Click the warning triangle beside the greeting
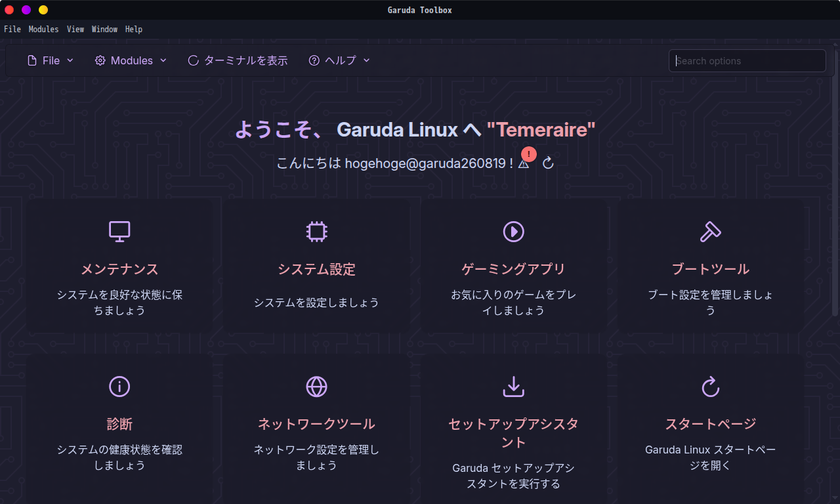Screen dimensions: 840x504 click(524, 163)
